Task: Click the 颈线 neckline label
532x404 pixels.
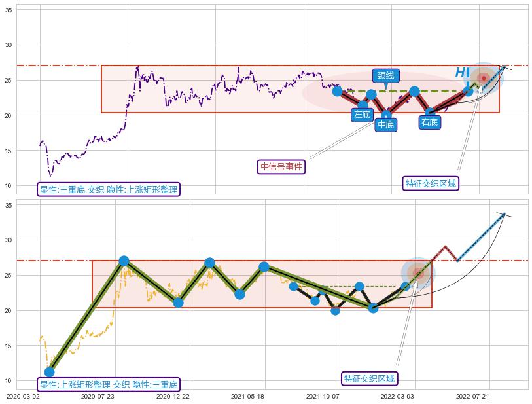Action: point(385,76)
